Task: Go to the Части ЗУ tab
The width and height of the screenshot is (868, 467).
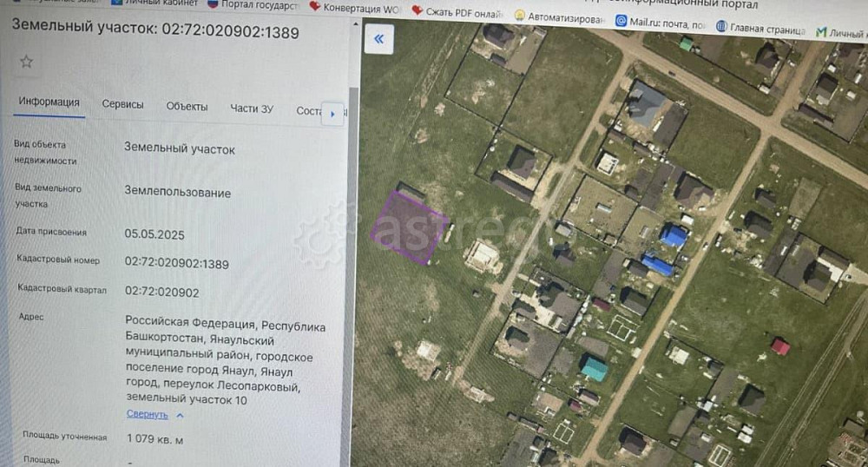Action: 252,109
